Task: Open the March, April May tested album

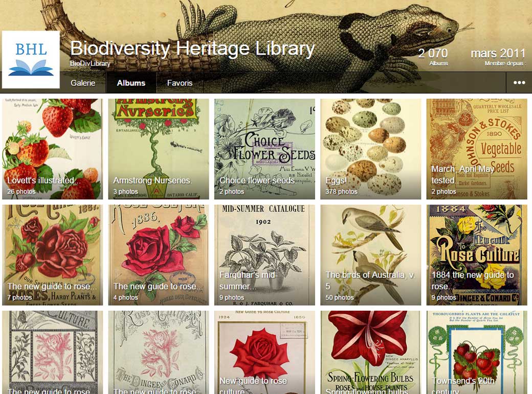Action: coord(477,149)
